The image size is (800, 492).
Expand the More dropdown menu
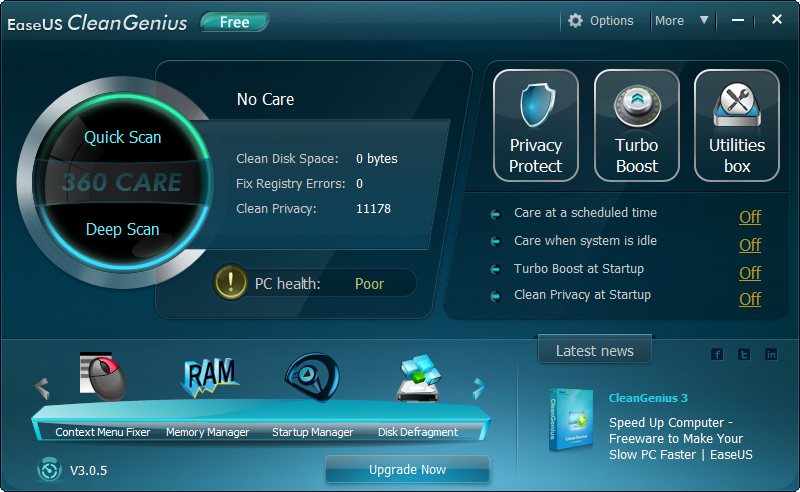coord(682,20)
